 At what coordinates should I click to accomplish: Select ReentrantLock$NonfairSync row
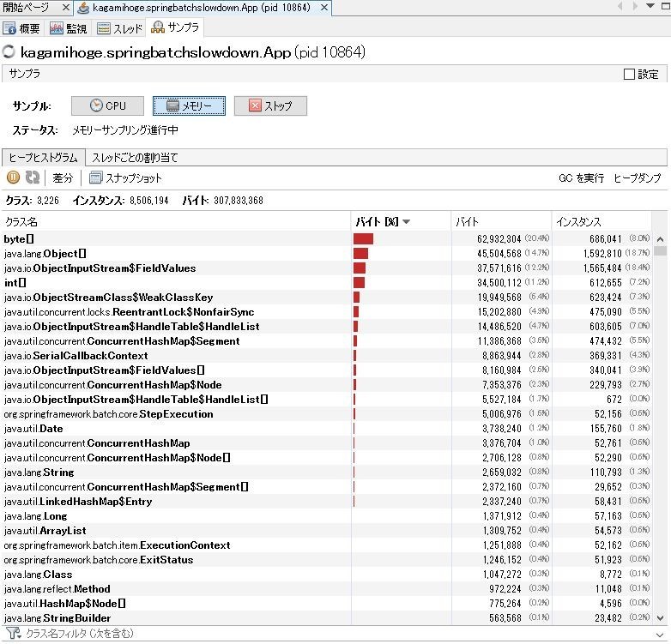(327, 312)
